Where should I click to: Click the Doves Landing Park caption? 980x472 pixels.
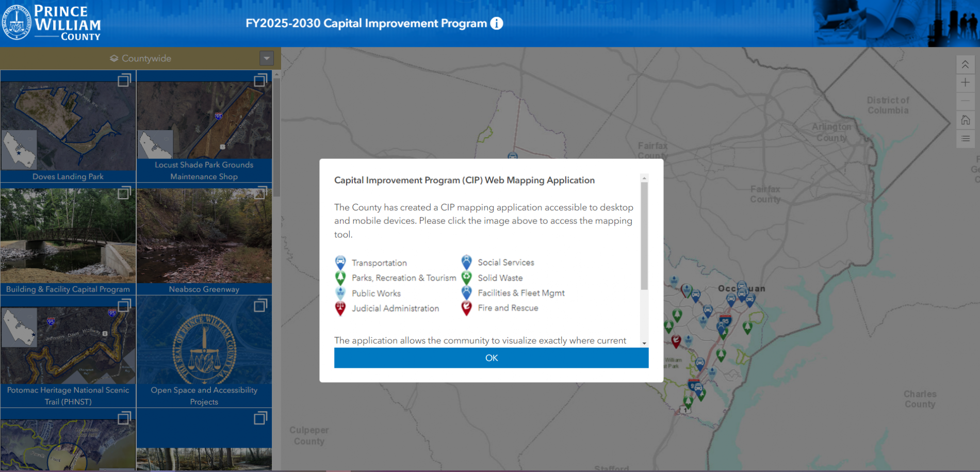tap(68, 176)
